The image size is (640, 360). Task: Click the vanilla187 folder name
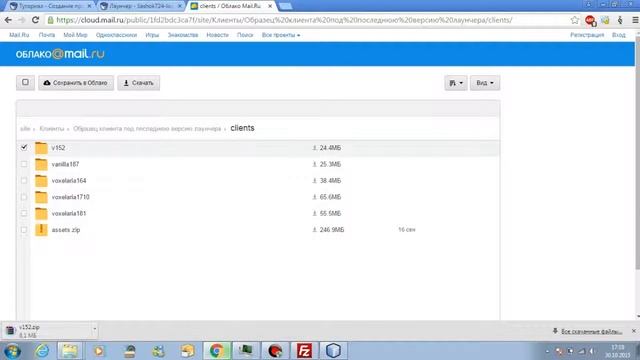click(x=65, y=164)
